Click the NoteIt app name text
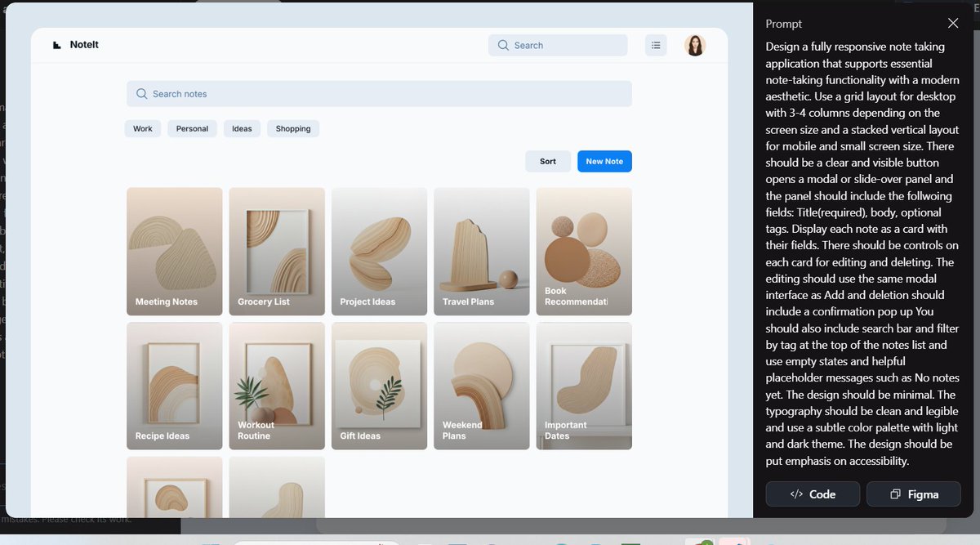Image resolution: width=980 pixels, height=545 pixels. (x=84, y=45)
